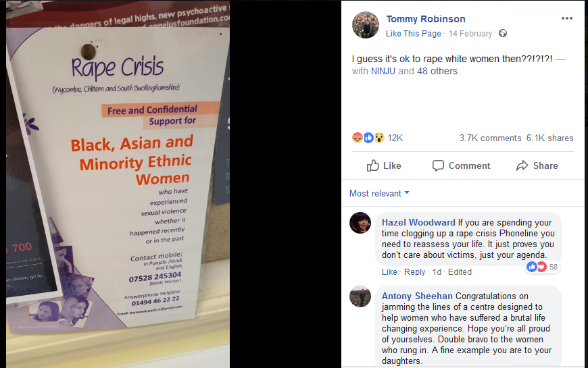Image resolution: width=588 pixels, height=368 pixels.
Task: Click the angry reaction emoji icon
Action: coord(358,138)
